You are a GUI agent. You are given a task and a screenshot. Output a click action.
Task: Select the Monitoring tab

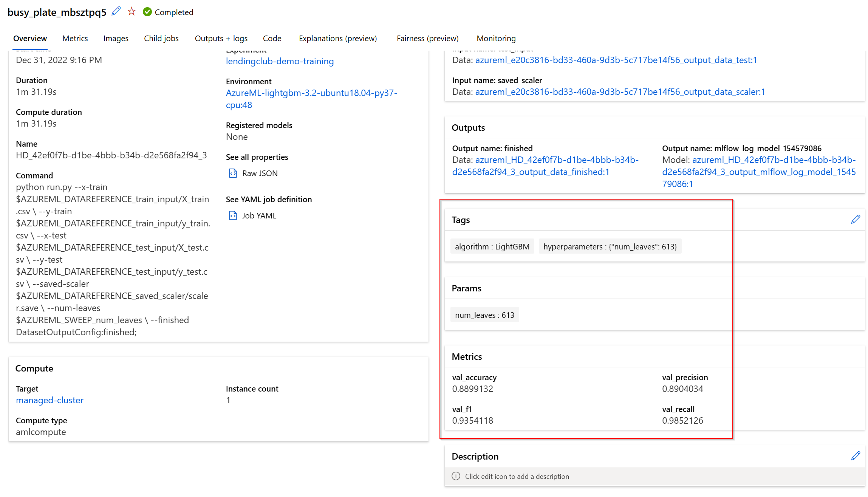point(496,39)
